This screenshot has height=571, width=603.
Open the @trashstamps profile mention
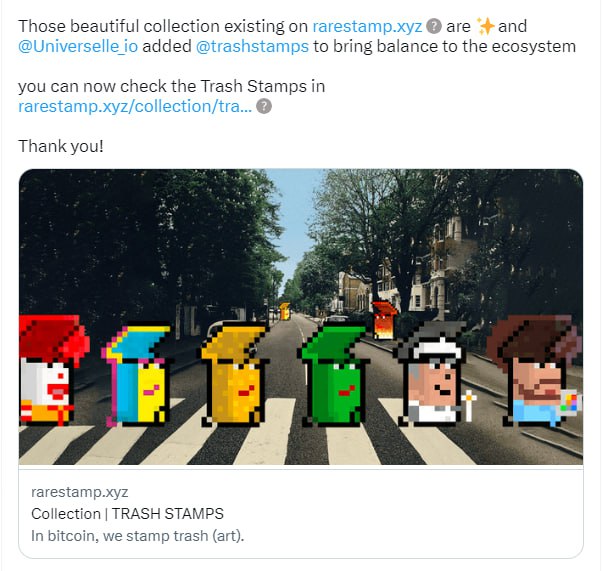point(252,47)
